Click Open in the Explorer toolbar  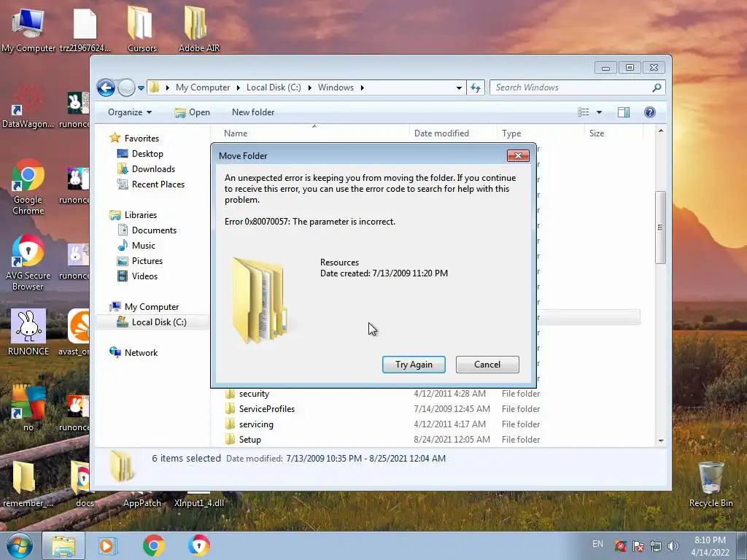[192, 112]
